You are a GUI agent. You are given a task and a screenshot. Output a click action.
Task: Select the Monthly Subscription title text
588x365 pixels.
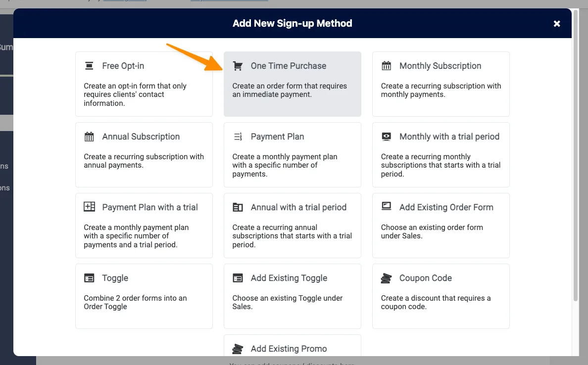click(x=440, y=66)
